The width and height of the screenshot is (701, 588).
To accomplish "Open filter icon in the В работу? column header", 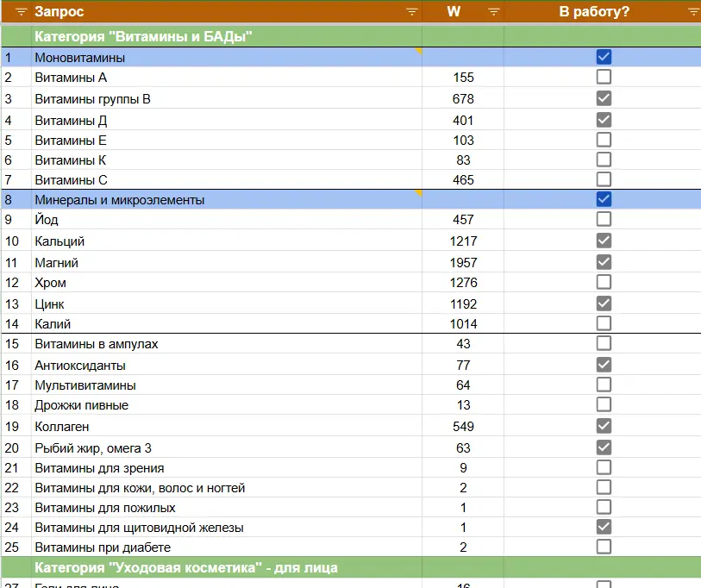I will point(693,12).
